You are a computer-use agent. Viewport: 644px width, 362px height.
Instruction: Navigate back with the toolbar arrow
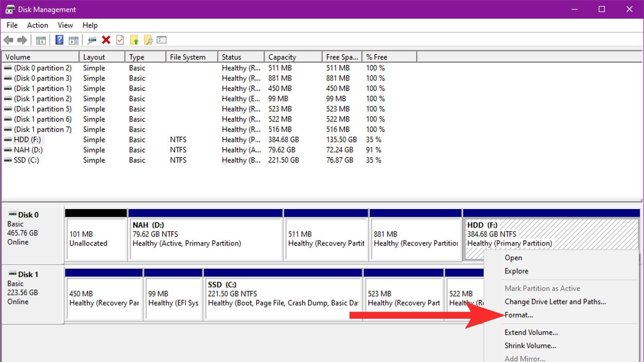9,40
